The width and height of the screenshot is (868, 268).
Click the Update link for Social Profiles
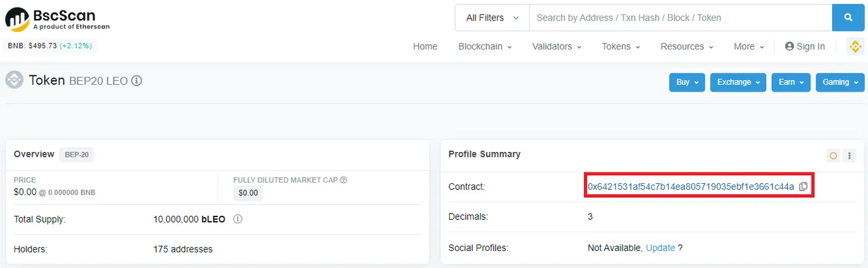click(660, 248)
